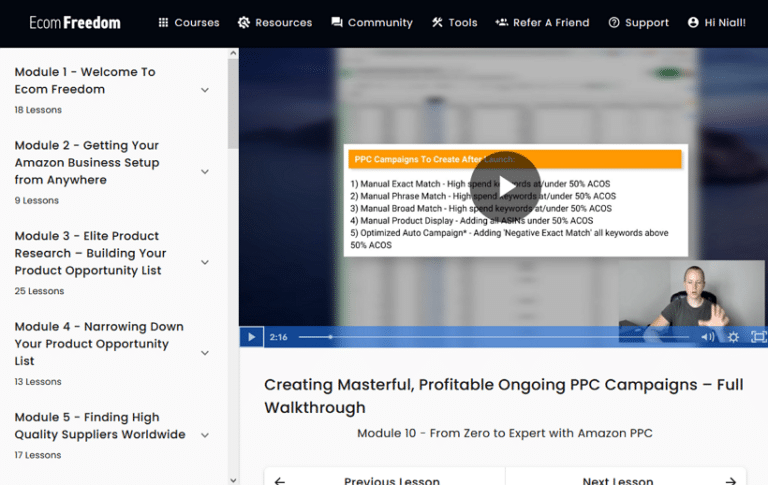Click the Support question mark icon
The height and width of the screenshot is (485, 768).
[614, 23]
